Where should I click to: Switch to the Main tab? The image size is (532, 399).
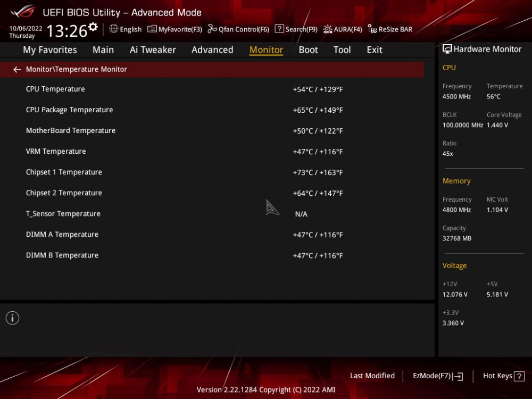[103, 50]
